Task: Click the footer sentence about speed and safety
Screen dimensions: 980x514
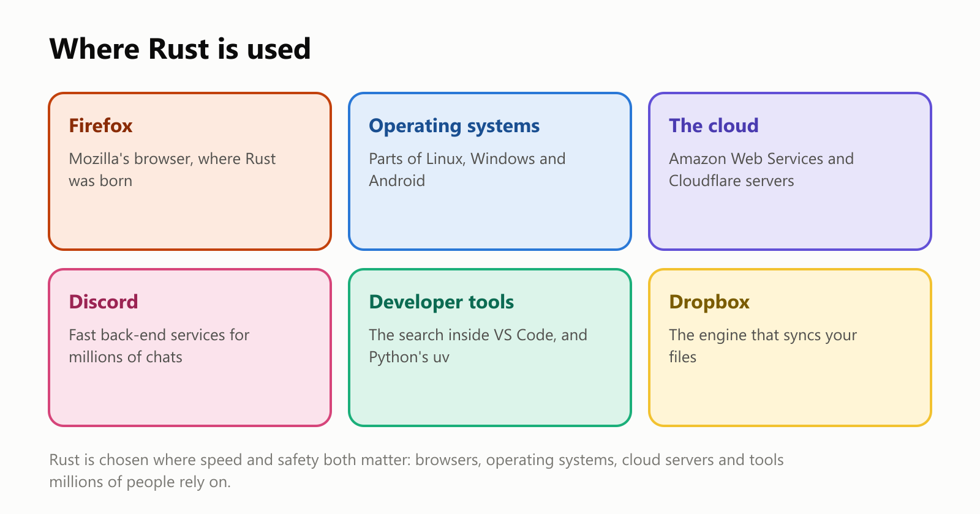Action: [417, 471]
